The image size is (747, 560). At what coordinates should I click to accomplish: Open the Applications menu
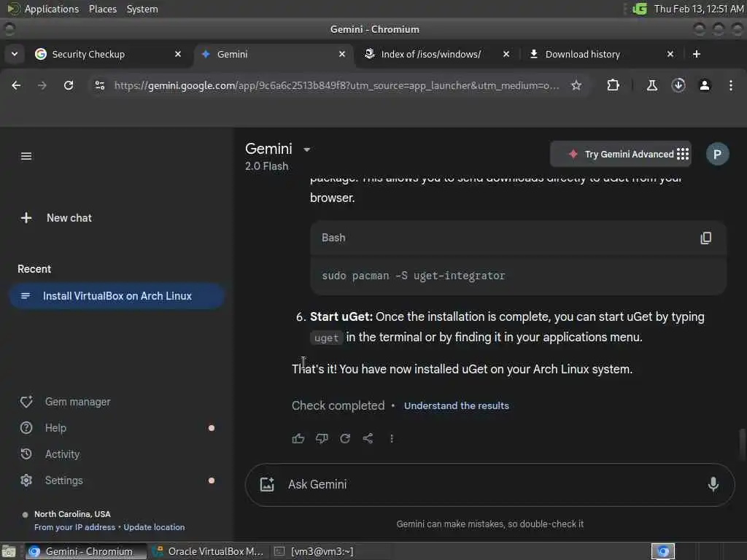click(51, 9)
